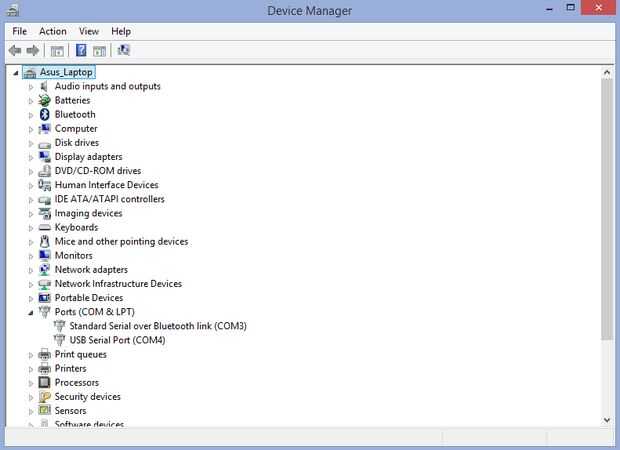Click the Disk drives icon
Viewport: 620px width, 450px height.
coord(44,145)
